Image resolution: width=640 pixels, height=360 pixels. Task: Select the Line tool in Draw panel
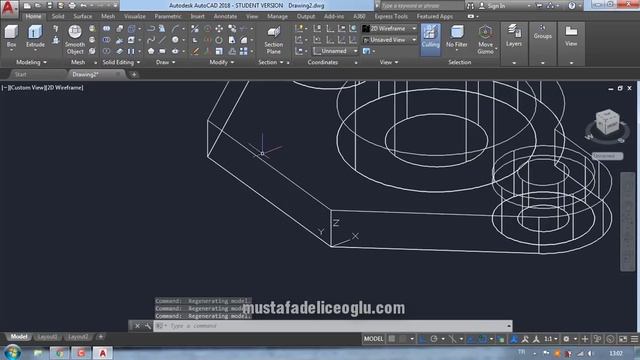(x=162, y=40)
